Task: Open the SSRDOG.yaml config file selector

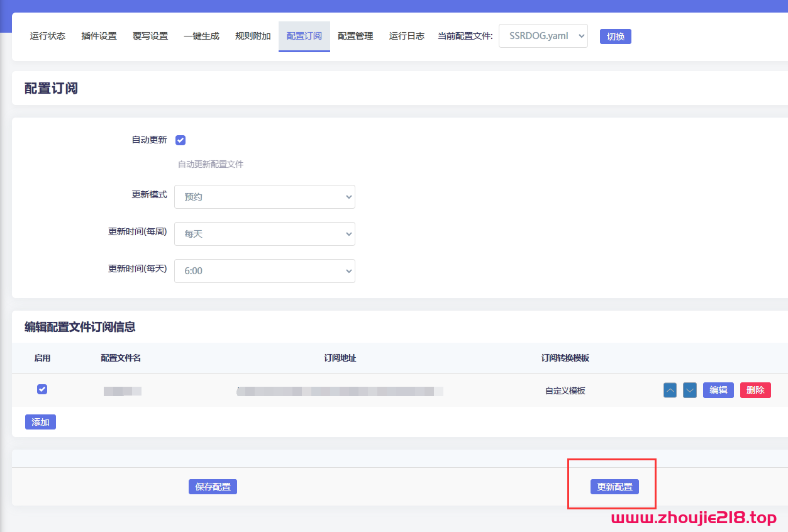Action: (x=543, y=36)
